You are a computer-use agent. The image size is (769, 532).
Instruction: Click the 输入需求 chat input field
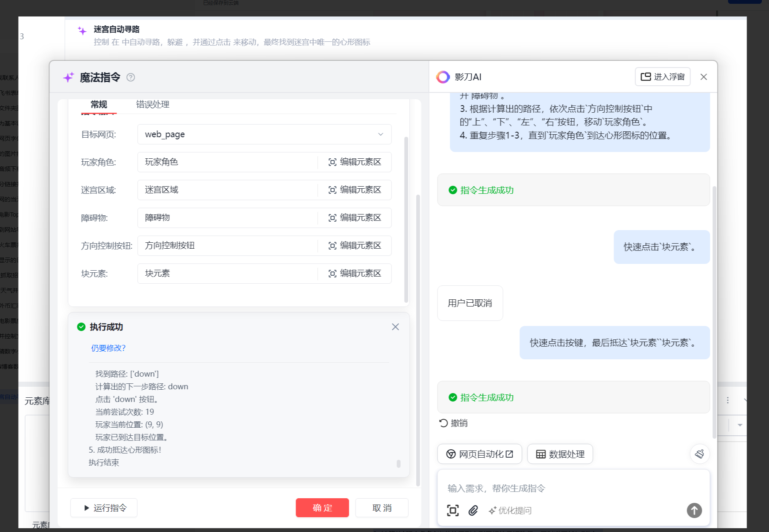pyautogui.click(x=549, y=488)
